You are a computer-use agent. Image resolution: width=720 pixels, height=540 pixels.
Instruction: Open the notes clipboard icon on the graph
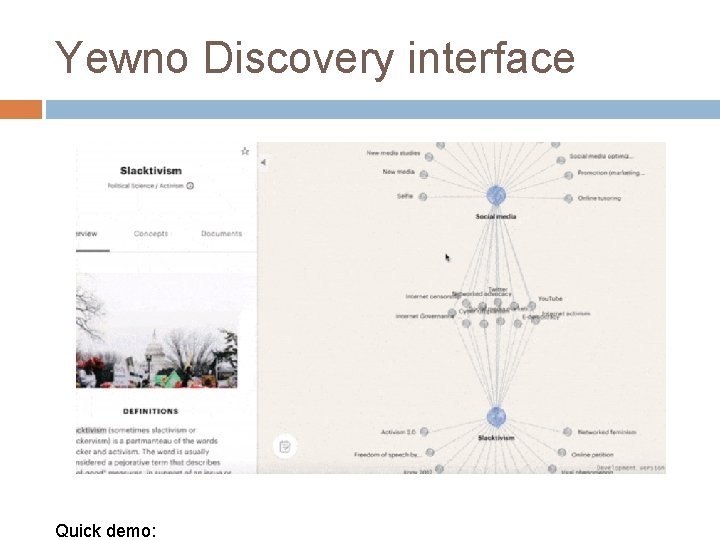[x=285, y=446]
